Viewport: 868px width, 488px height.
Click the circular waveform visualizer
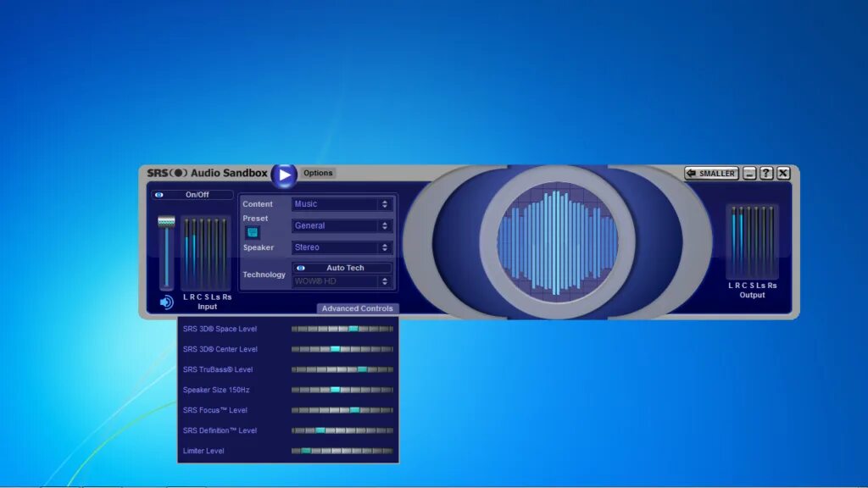click(558, 242)
